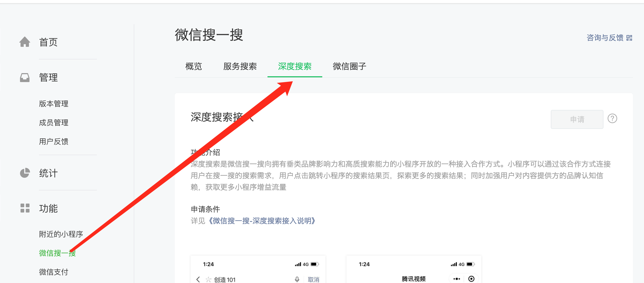The width and height of the screenshot is (644, 283).
Task: Select the 深度搜索 tab
Action: 295,66
